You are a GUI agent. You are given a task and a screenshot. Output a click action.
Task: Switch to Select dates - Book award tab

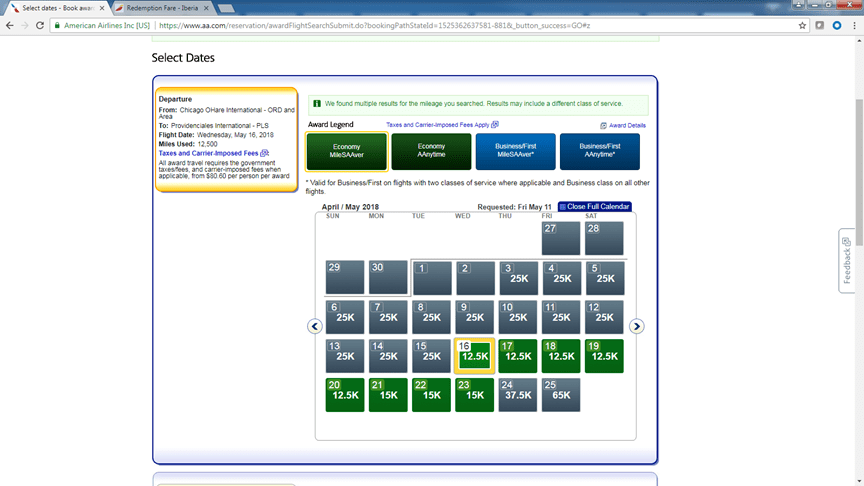58,8
